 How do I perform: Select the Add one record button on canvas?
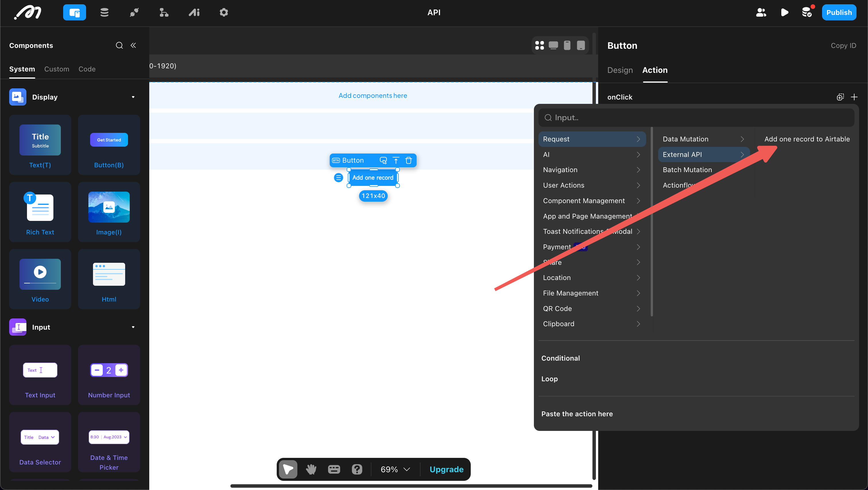pyautogui.click(x=373, y=178)
